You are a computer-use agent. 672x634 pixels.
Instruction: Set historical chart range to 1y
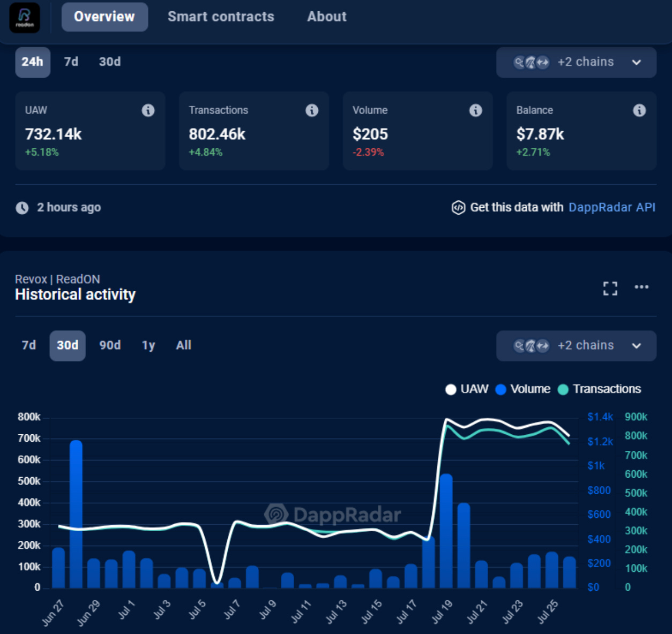tap(148, 345)
